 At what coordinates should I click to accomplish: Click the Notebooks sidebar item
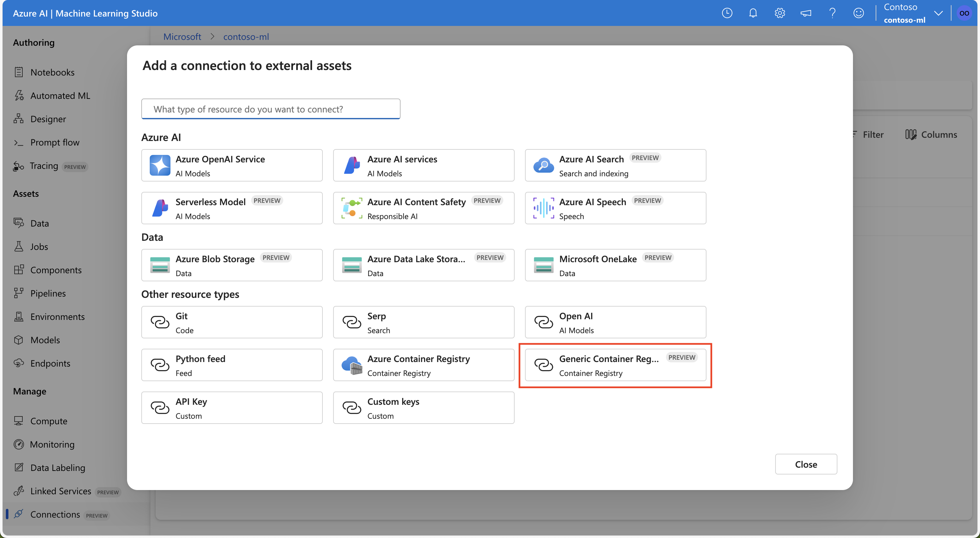pyautogui.click(x=52, y=71)
